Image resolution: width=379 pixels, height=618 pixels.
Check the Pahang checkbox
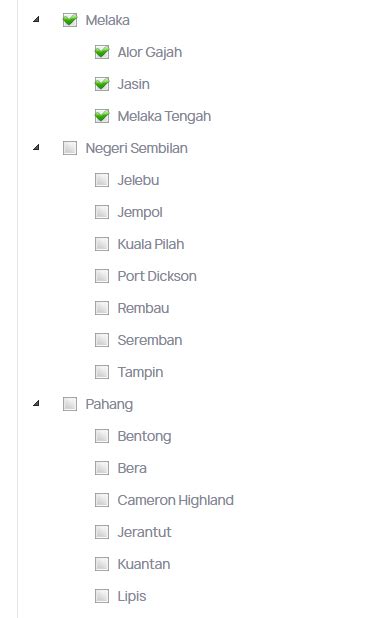pos(70,404)
